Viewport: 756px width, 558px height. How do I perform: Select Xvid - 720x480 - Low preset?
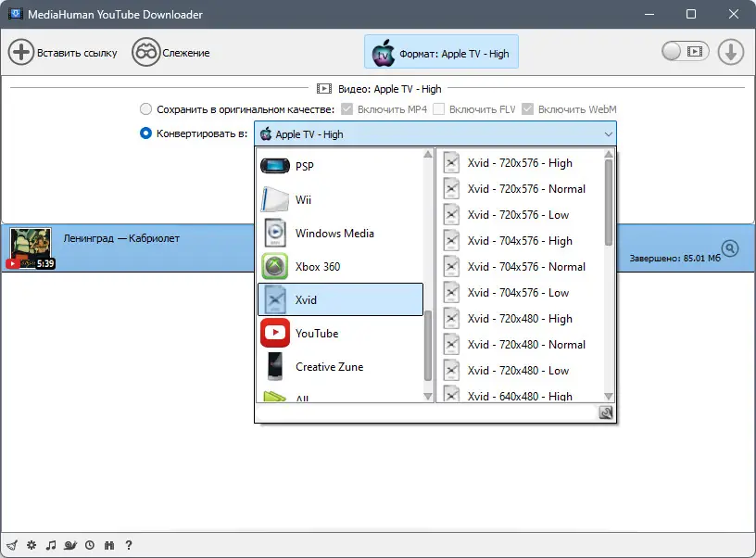click(x=520, y=371)
